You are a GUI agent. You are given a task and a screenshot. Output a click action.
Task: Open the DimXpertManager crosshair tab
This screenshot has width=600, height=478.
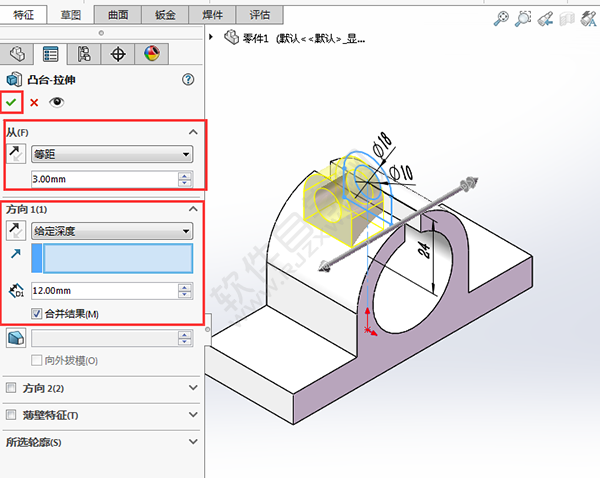tap(118, 54)
